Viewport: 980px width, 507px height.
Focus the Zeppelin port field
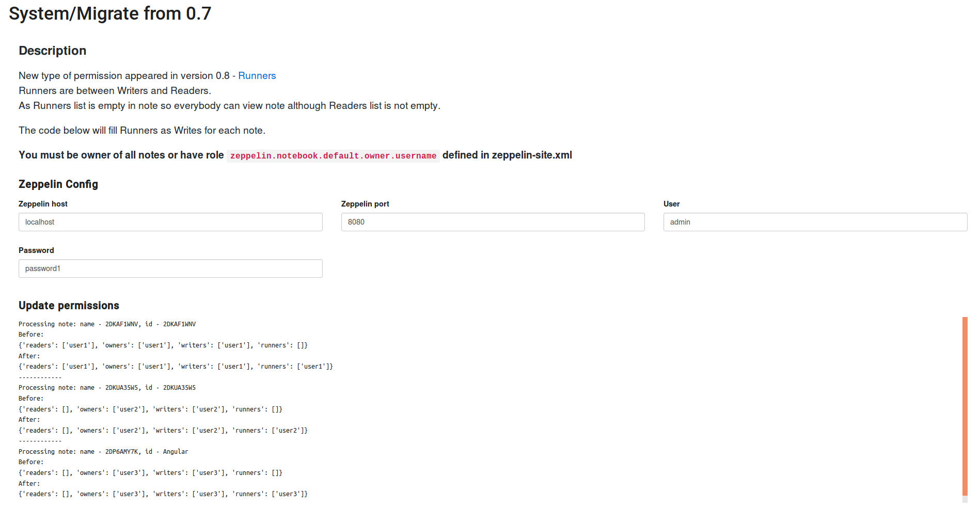pos(493,222)
